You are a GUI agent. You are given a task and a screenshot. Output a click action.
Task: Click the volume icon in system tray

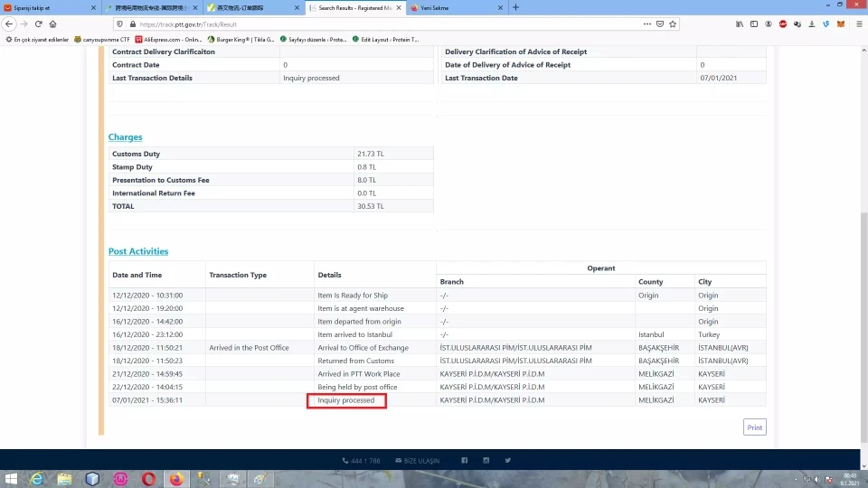(817, 480)
